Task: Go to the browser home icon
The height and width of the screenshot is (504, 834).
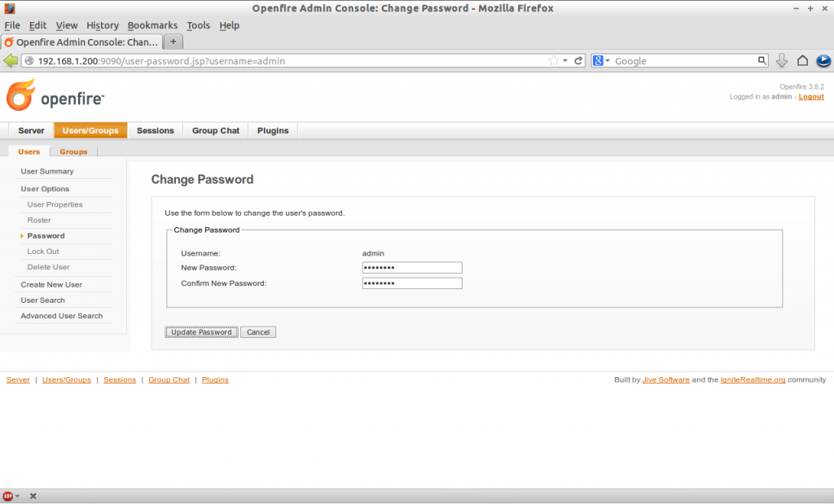Action: (x=802, y=60)
